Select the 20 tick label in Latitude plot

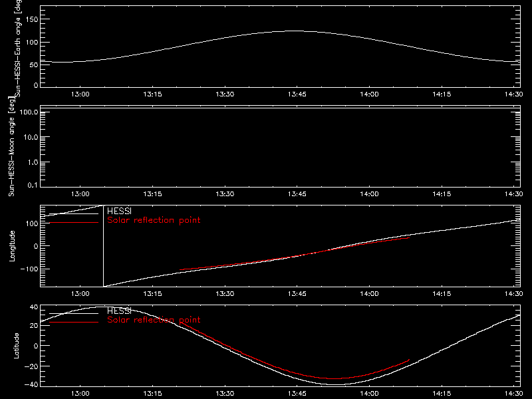(35, 325)
